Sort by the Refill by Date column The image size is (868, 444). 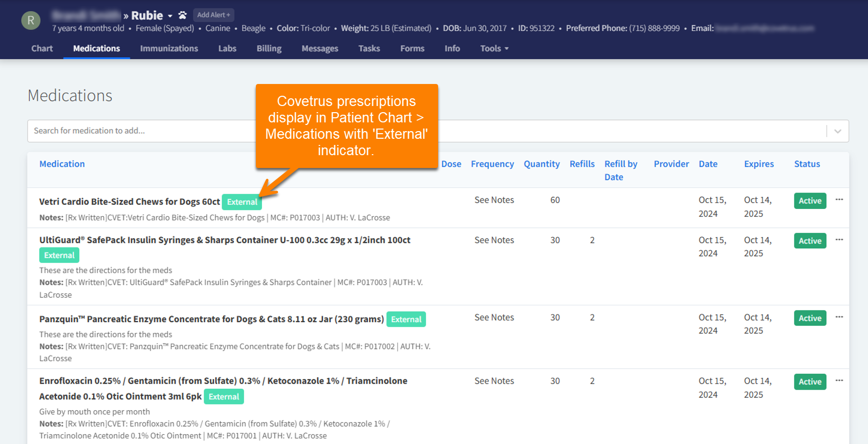(620, 170)
